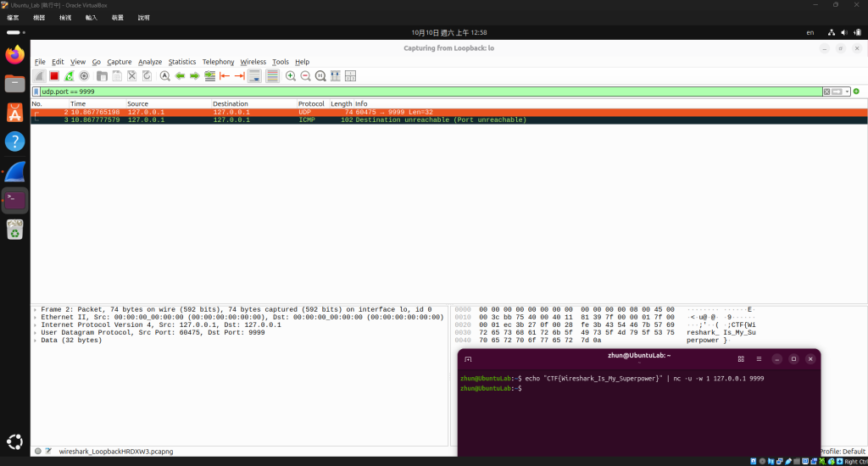Stop the running capture with red square
This screenshot has height=466, width=868.
pos(53,75)
